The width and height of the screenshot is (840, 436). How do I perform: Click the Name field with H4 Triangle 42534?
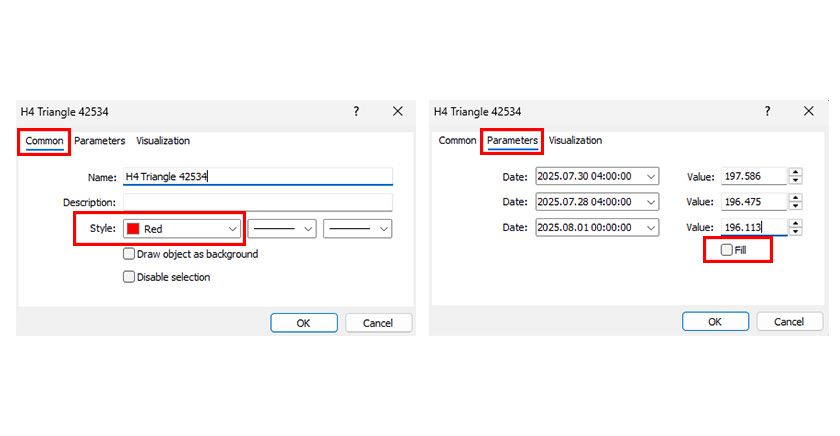pos(257,177)
